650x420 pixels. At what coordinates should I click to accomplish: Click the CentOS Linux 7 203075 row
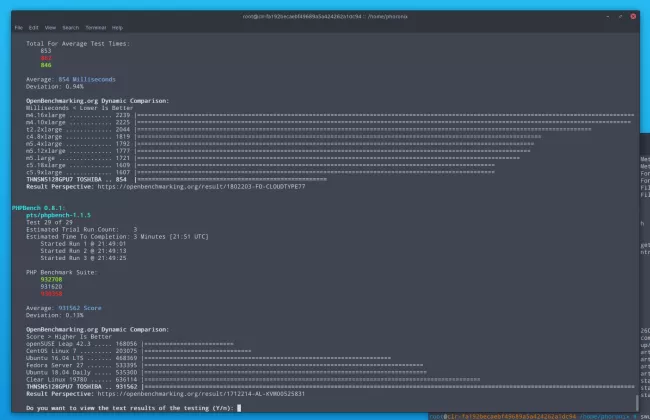(138, 351)
